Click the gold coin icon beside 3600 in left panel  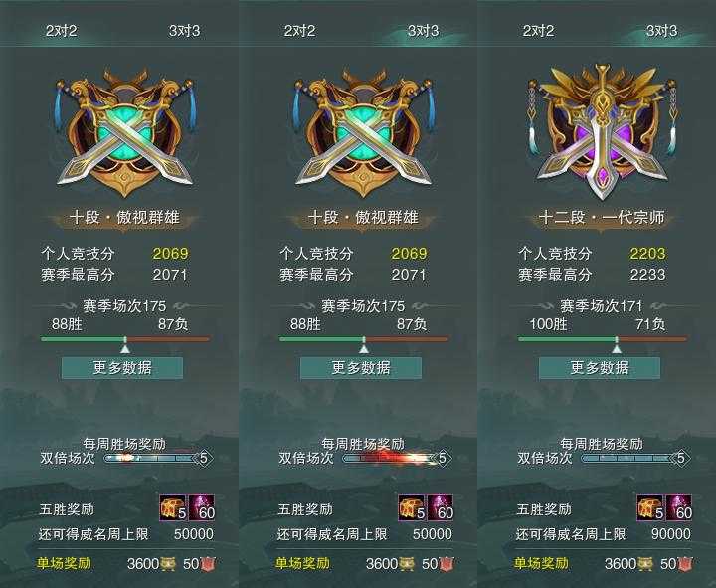point(168,564)
